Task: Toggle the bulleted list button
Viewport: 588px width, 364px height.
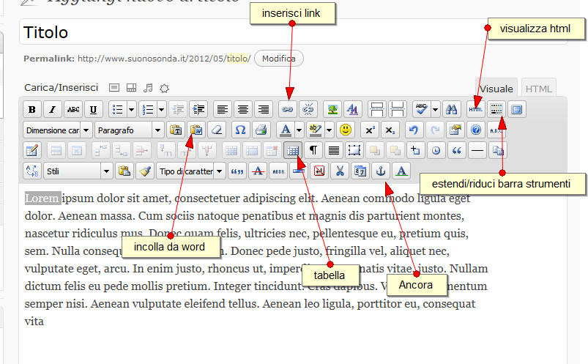Action: (x=118, y=110)
